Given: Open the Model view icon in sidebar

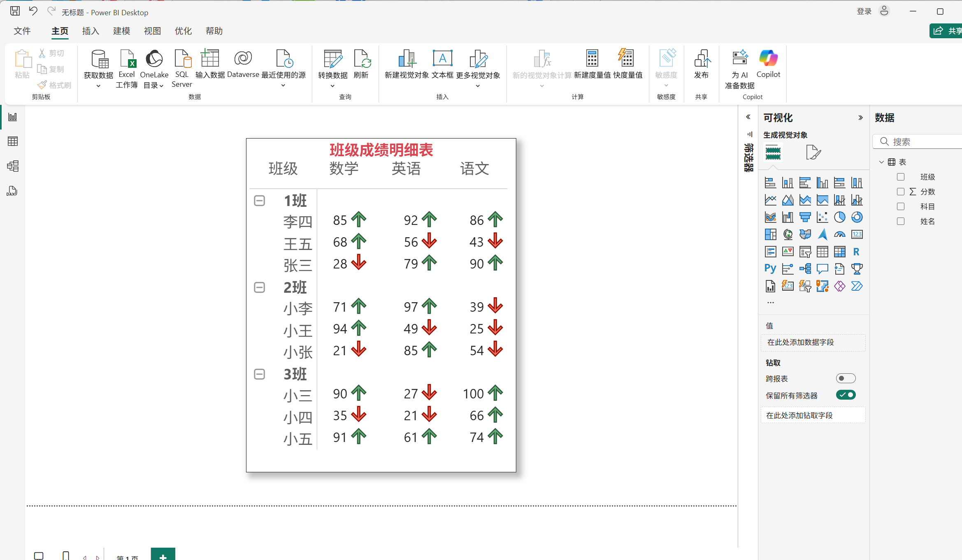Looking at the screenshot, I should click(13, 166).
